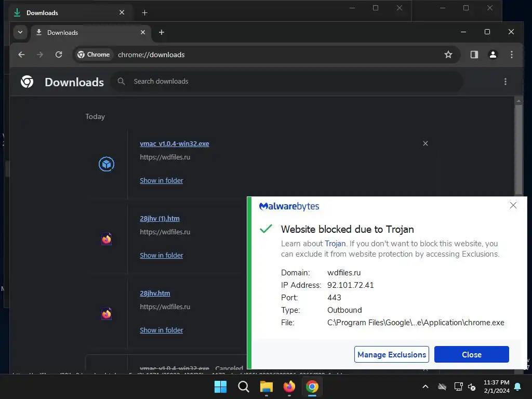Remove vmac_v1.0.4-win32.exe from the list
Viewport: 532px width, 399px height.
click(425, 143)
